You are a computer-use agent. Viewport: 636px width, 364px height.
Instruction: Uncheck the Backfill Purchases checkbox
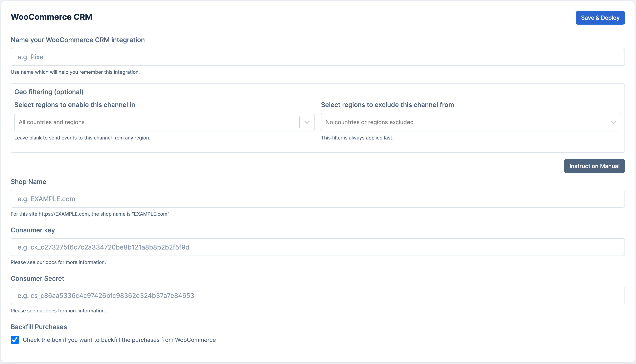[x=15, y=340]
